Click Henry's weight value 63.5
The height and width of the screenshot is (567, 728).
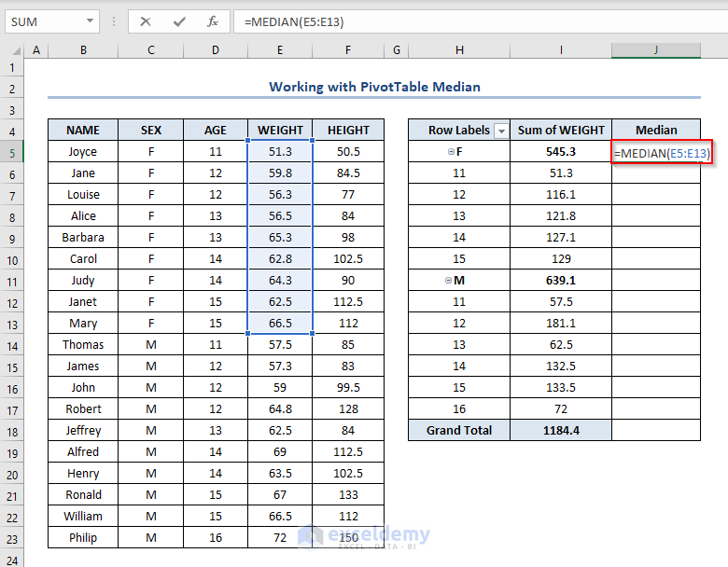tap(280, 473)
